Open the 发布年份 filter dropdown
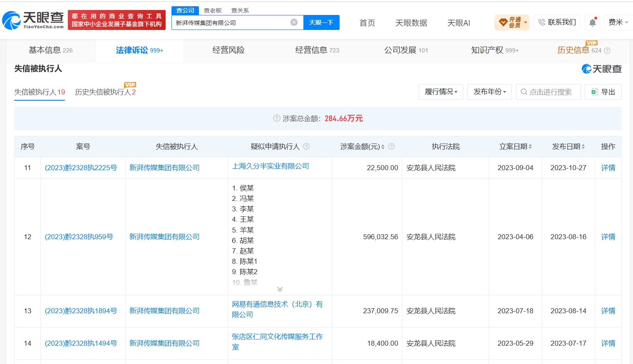The image size is (633, 364). tap(490, 92)
